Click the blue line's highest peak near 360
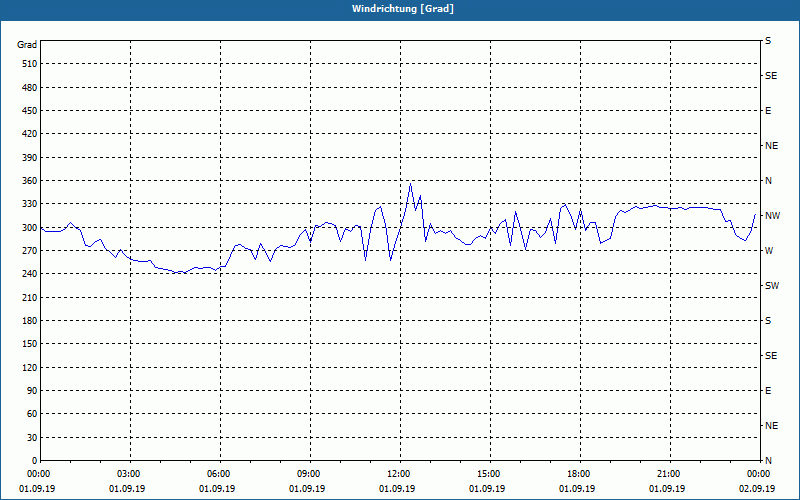The height and width of the screenshot is (500, 800). [410, 183]
